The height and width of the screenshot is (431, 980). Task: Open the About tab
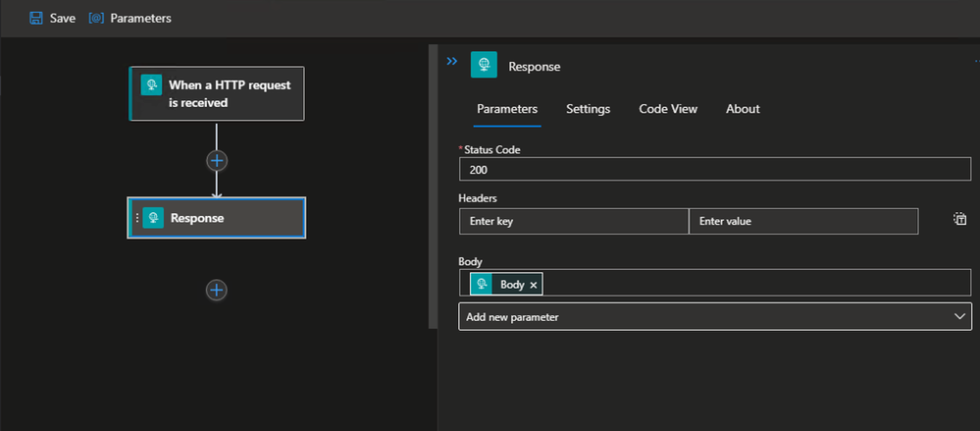point(743,109)
